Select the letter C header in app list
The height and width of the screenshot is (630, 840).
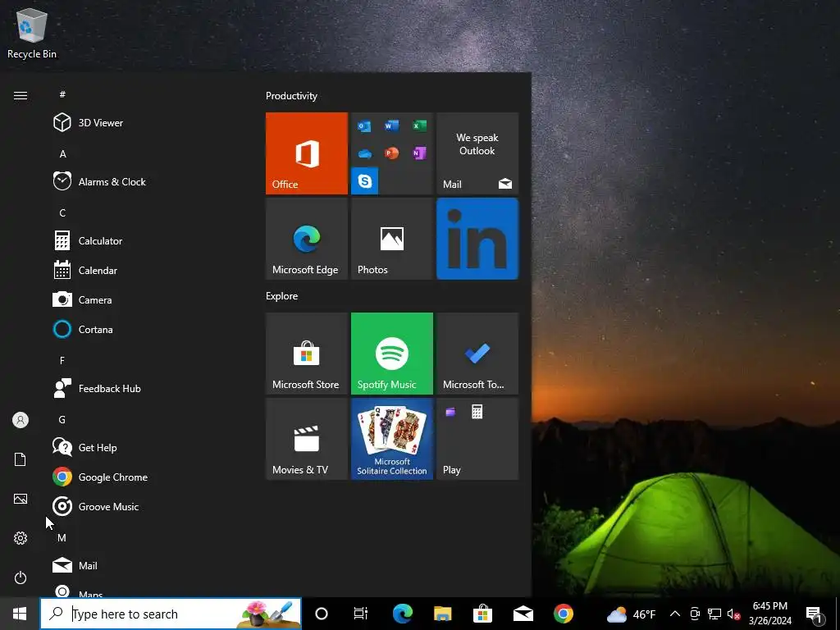point(62,212)
